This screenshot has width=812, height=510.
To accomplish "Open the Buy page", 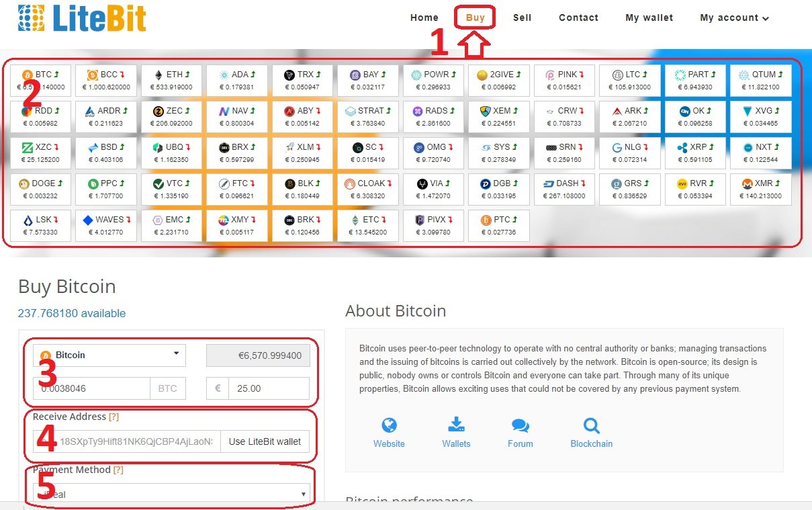I will [x=476, y=18].
